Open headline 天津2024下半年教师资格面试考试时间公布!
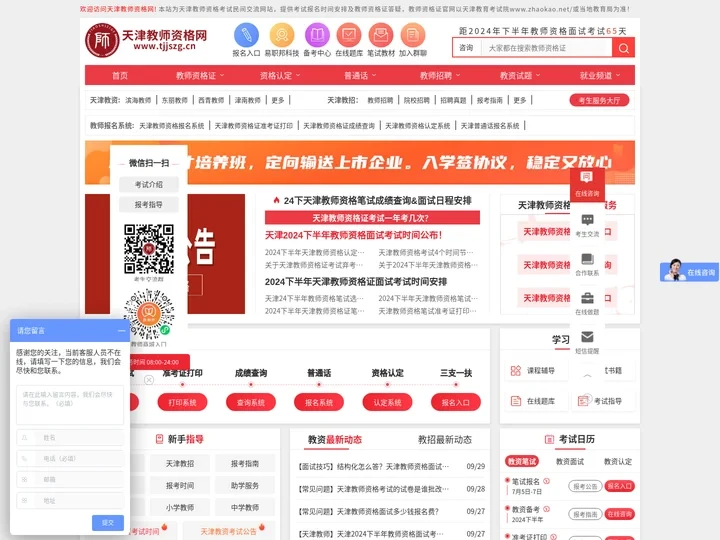Screen dimensions: 720x540 point(353,235)
